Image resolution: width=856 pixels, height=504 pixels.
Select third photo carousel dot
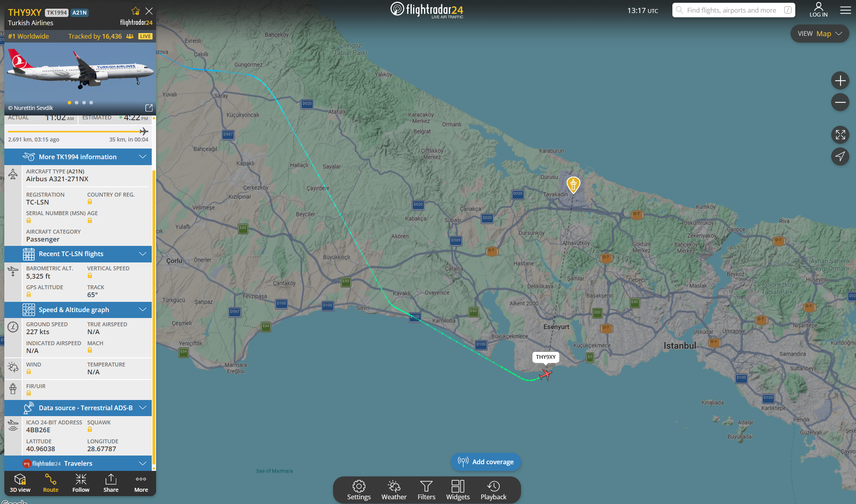coord(84,102)
